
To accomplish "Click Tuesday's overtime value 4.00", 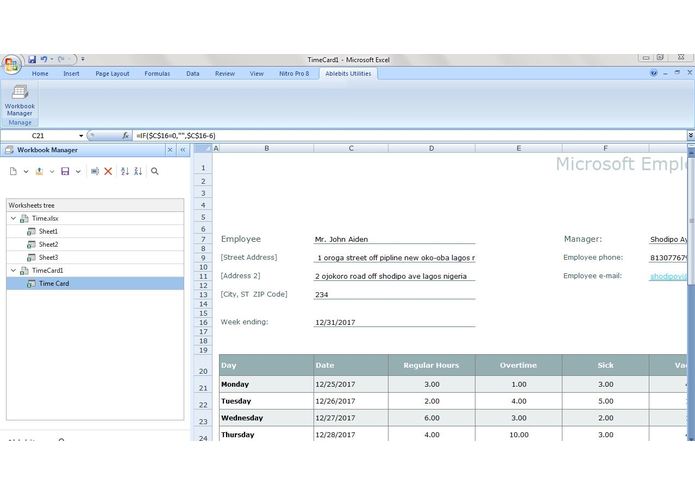I will click(519, 401).
